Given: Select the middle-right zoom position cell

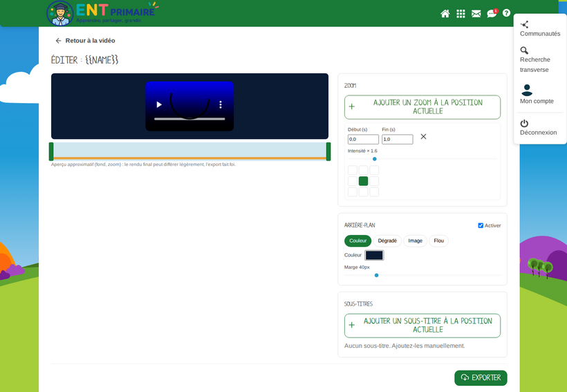Looking at the screenshot, I should 374,181.
